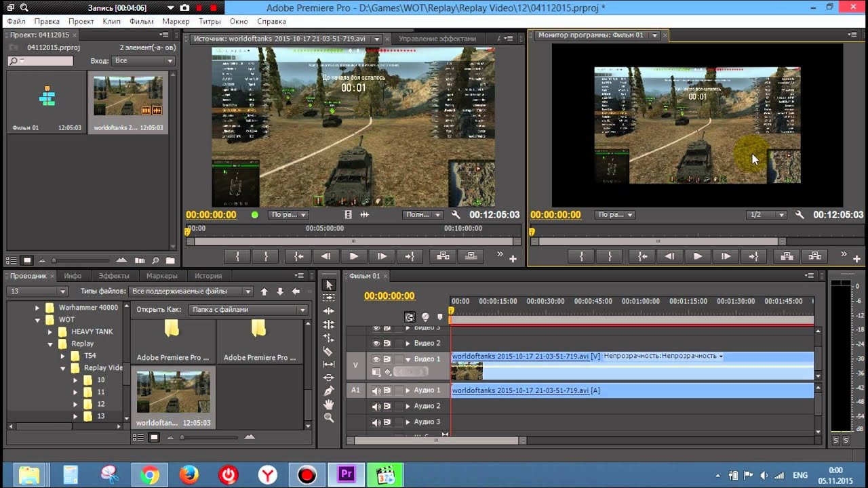
Task: Mute the Аудио 2 track output
Action: [x=376, y=406]
